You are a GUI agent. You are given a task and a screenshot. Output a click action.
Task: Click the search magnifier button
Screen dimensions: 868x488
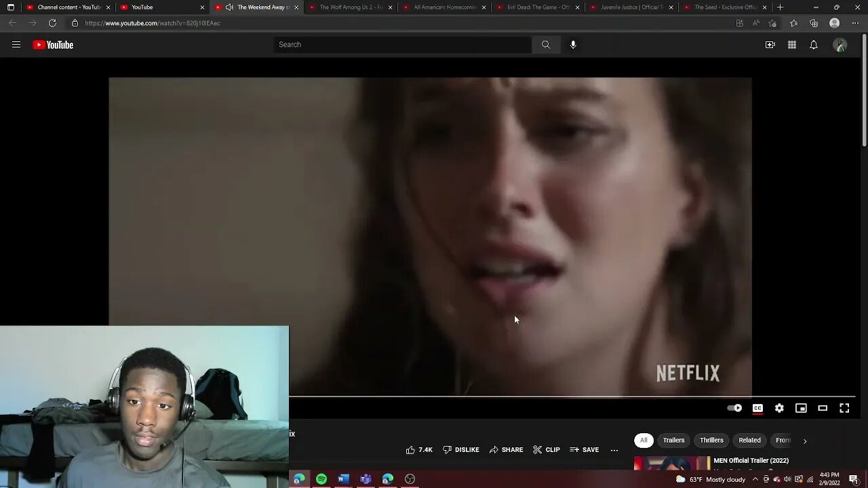(546, 45)
